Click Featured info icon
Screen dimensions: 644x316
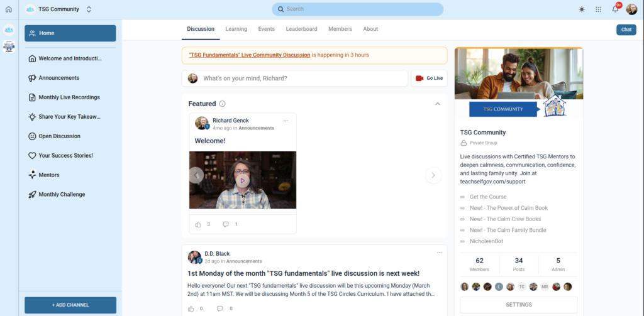click(222, 104)
